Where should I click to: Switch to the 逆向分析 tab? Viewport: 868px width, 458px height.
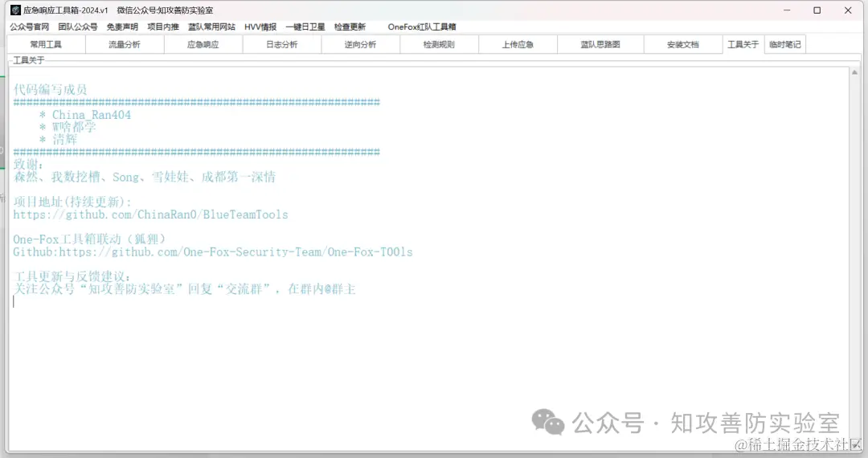[x=360, y=44]
